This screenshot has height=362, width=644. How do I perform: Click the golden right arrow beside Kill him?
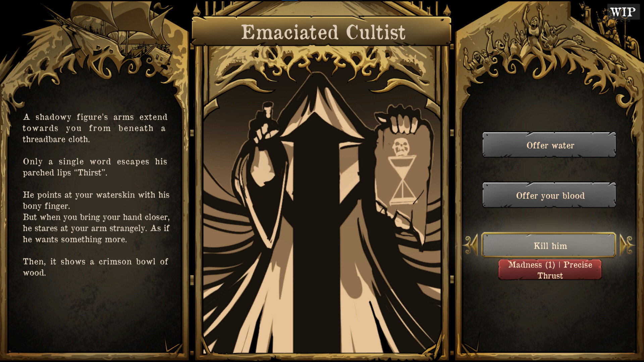click(627, 245)
